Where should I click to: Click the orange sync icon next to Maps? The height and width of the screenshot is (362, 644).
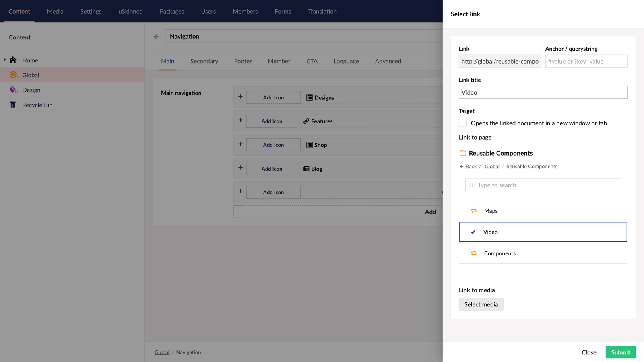tap(473, 210)
